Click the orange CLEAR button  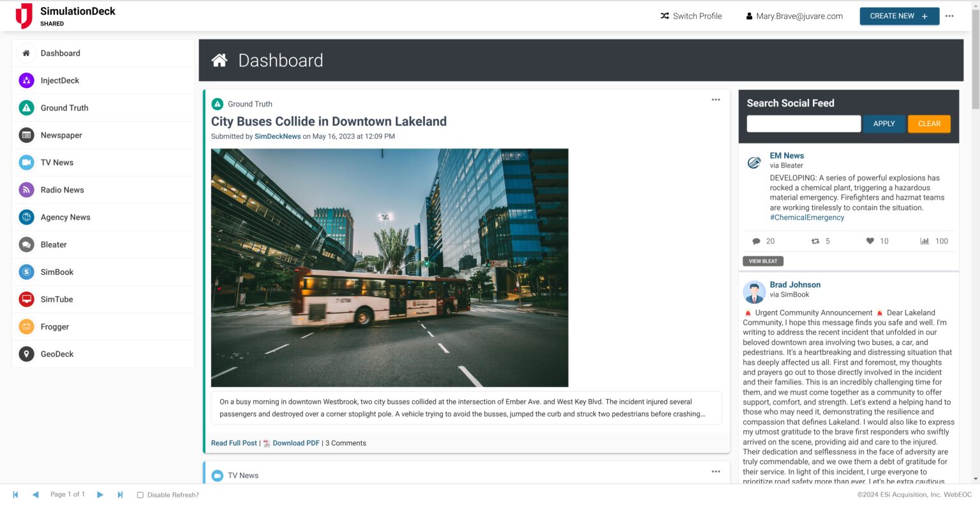click(x=929, y=124)
